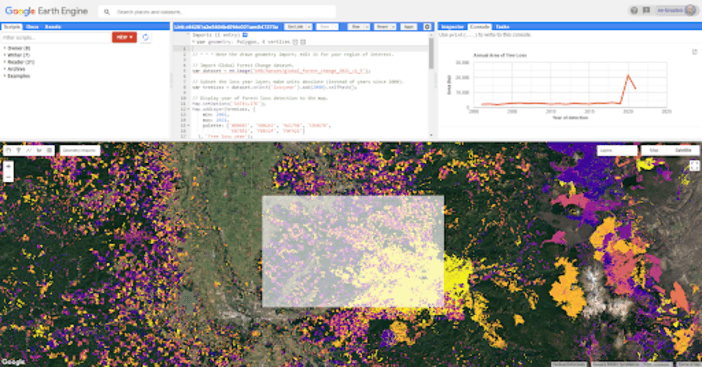Screen dimensions: 702x367
Task: Click the Run button
Action: pos(356,27)
